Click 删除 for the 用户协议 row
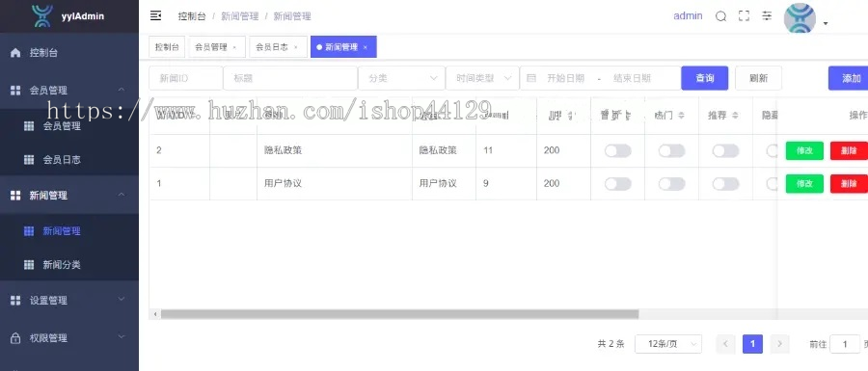Image resolution: width=868 pixels, height=371 pixels. tap(849, 183)
